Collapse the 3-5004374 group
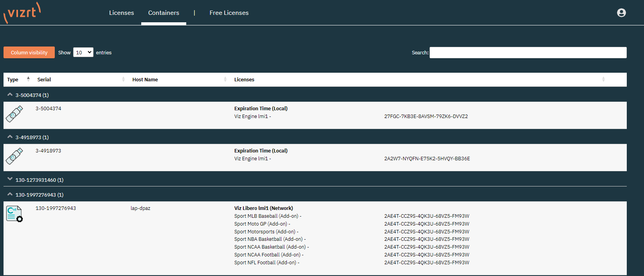This screenshot has width=644, height=276. (x=10, y=95)
